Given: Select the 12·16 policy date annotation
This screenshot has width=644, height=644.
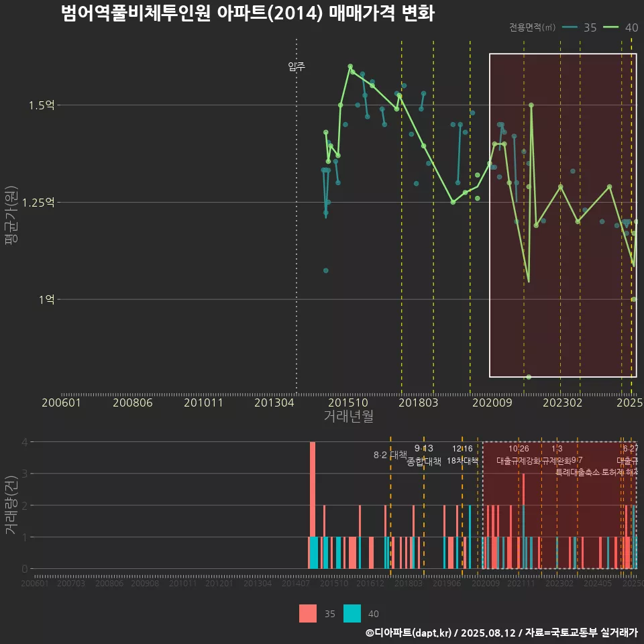Looking at the screenshot, I should coord(462,449).
